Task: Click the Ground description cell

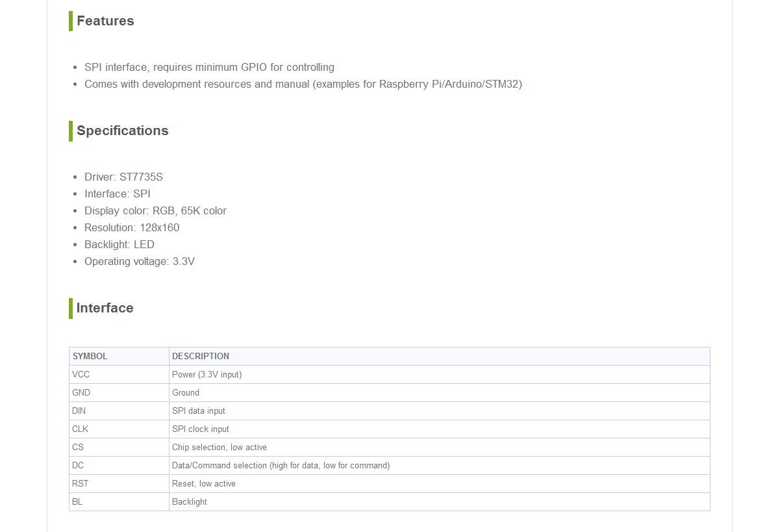Action: (x=186, y=392)
